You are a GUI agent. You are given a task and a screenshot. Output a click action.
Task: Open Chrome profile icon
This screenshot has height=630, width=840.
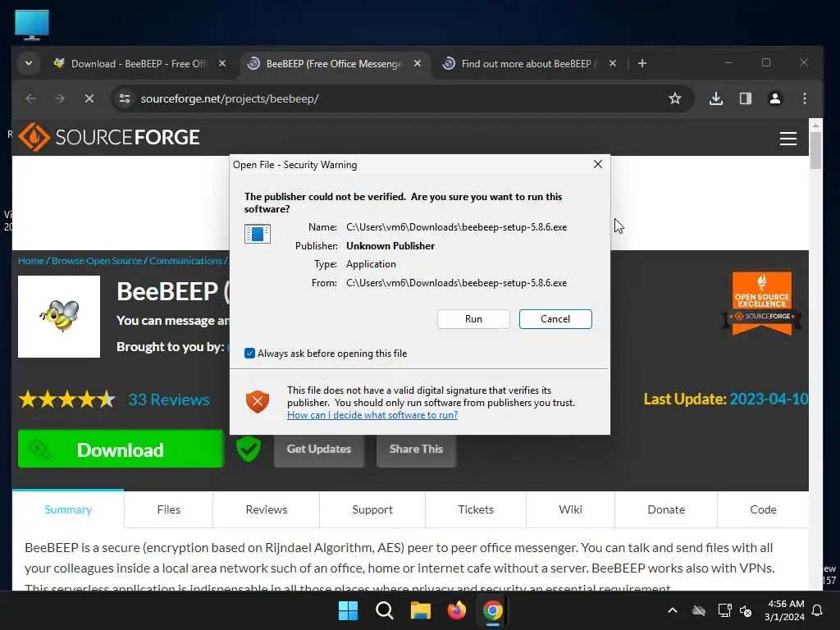tap(774, 98)
